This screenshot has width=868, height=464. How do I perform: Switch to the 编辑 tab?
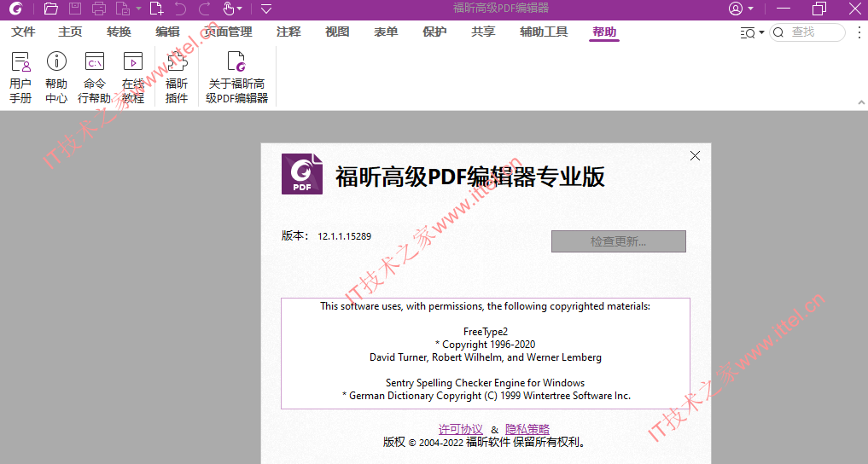168,32
